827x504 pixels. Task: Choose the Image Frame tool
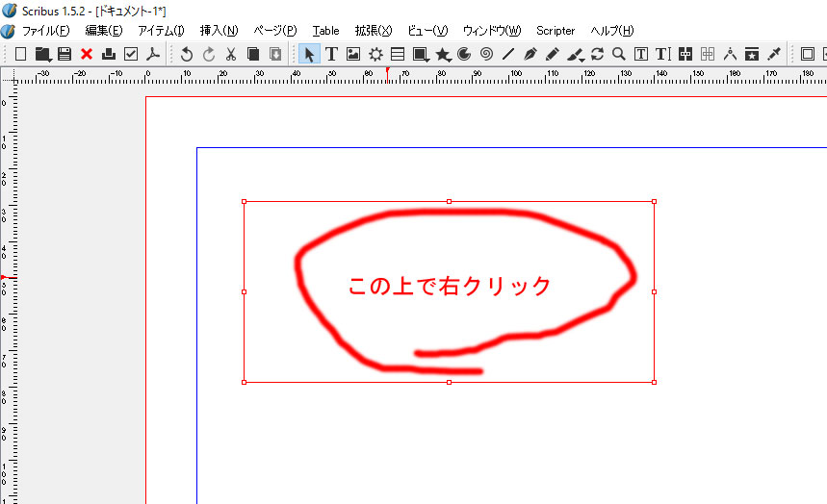[353, 54]
